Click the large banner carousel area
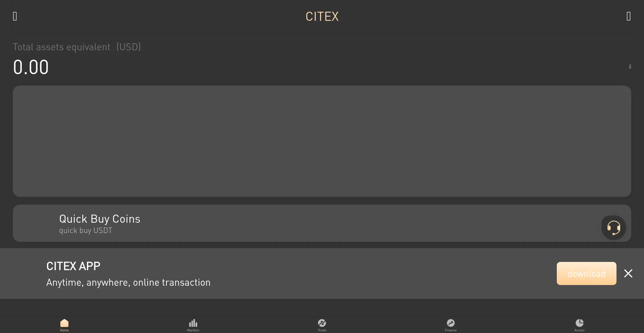644x333 pixels. tap(322, 141)
